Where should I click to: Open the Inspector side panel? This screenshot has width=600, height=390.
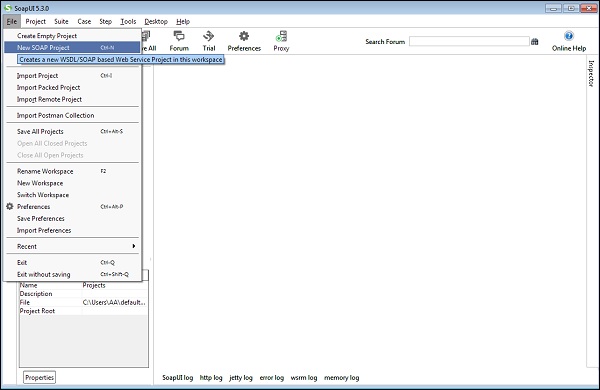(591, 73)
